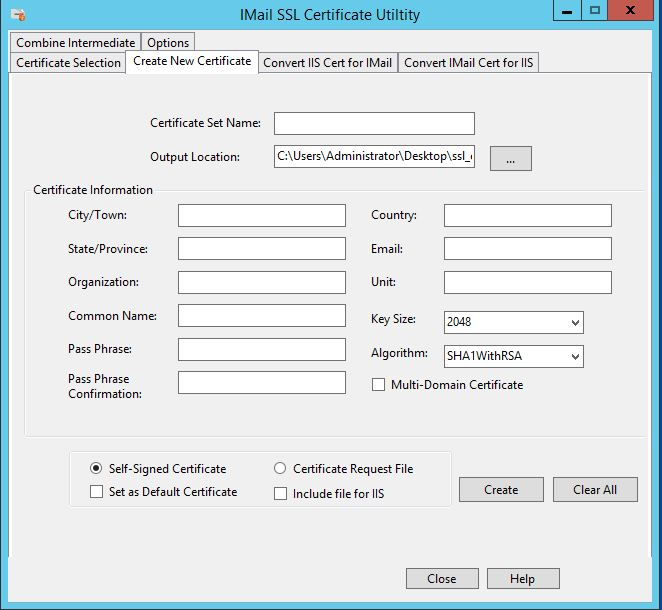Click the Clear All button

594,490
